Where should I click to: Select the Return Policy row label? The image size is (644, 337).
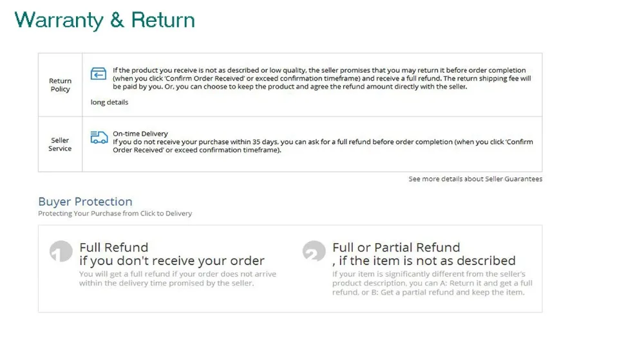point(61,85)
